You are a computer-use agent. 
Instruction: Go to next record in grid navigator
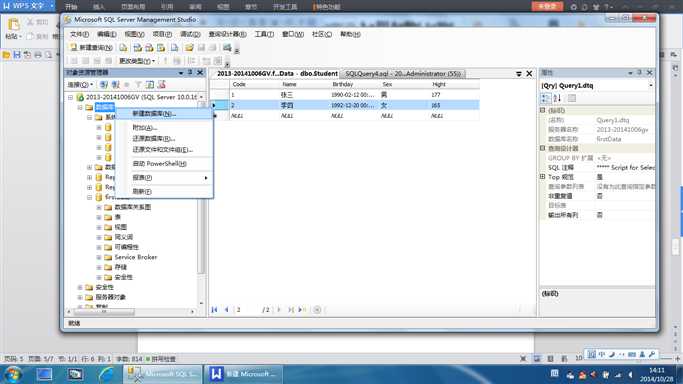[279, 310]
